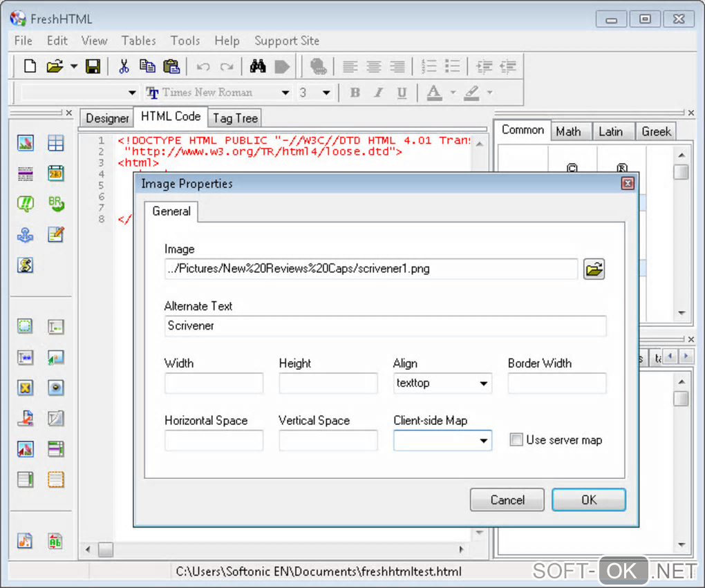Click the Save floppy disk icon
This screenshot has width=705, height=588.
click(93, 66)
